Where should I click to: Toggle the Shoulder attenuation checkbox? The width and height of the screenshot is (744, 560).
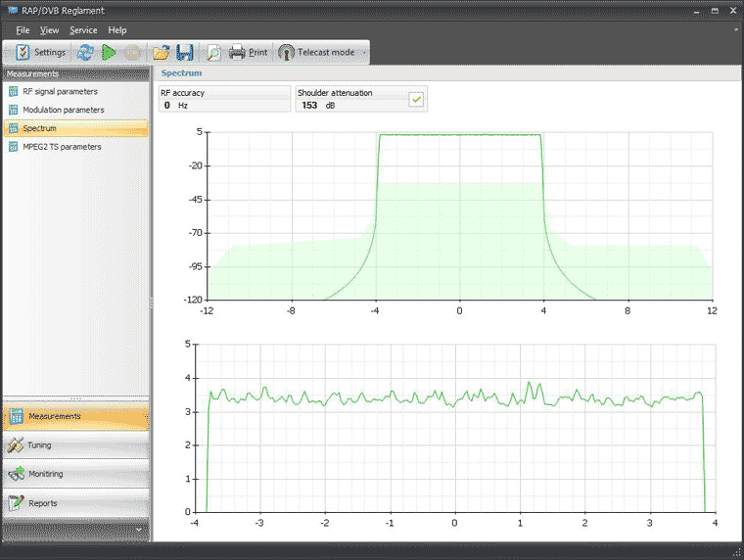[416, 99]
